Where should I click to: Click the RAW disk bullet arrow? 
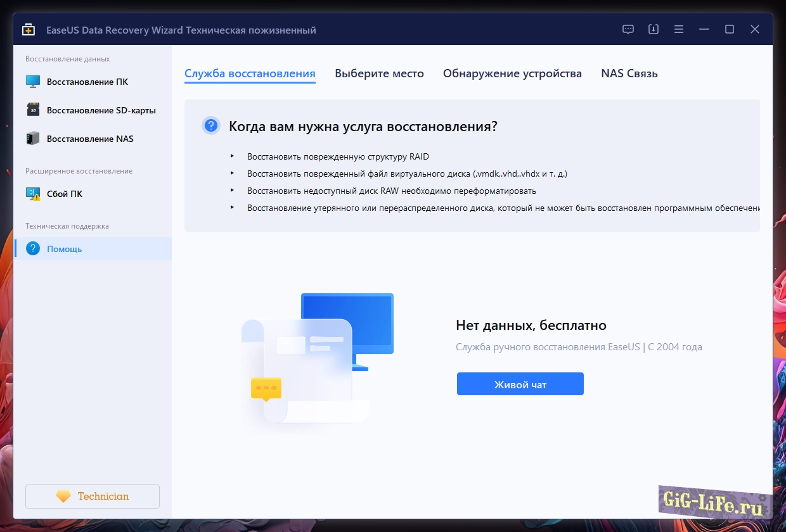[233, 191]
